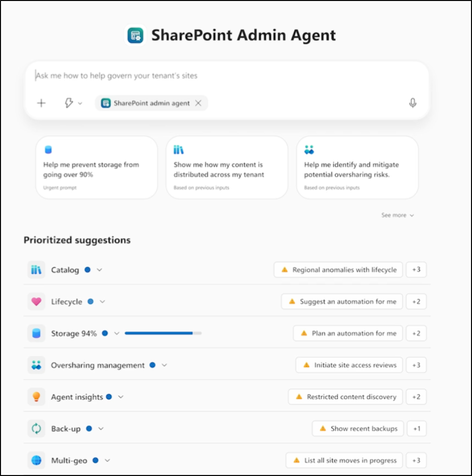The width and height of the screenshot is (472, 476).
Task: Click the Back-up refresh arrows icon
Action: click(36, 429)
